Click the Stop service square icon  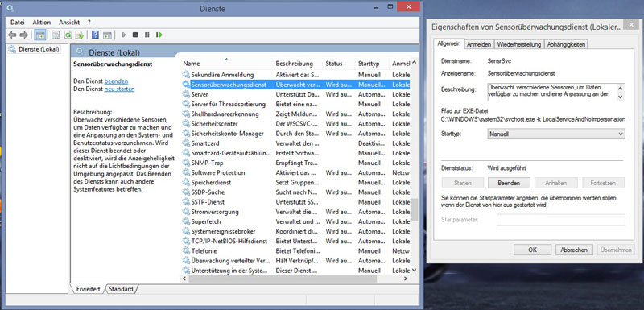pyautogui.click(x=135, y=35)
